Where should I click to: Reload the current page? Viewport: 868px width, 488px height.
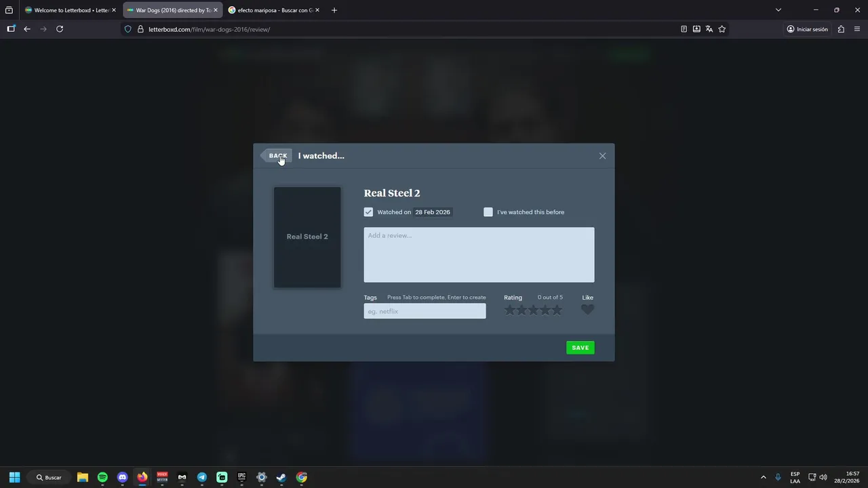[x=60, y=29]
